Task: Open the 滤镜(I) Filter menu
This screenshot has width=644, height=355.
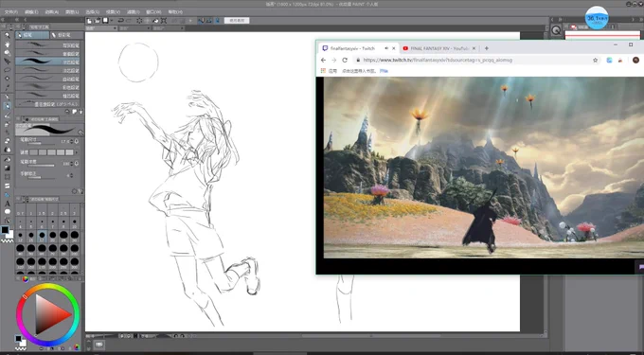Action: coord(134,12)
